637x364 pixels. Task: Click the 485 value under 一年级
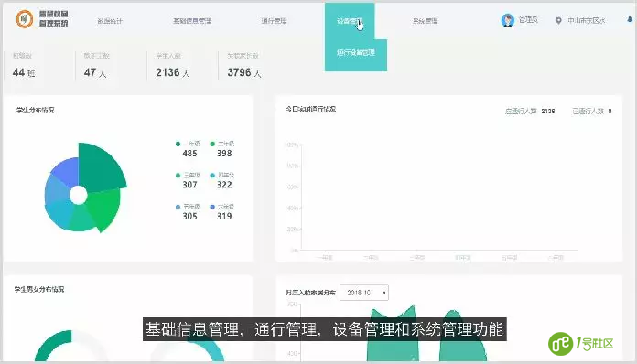[189, 154]
